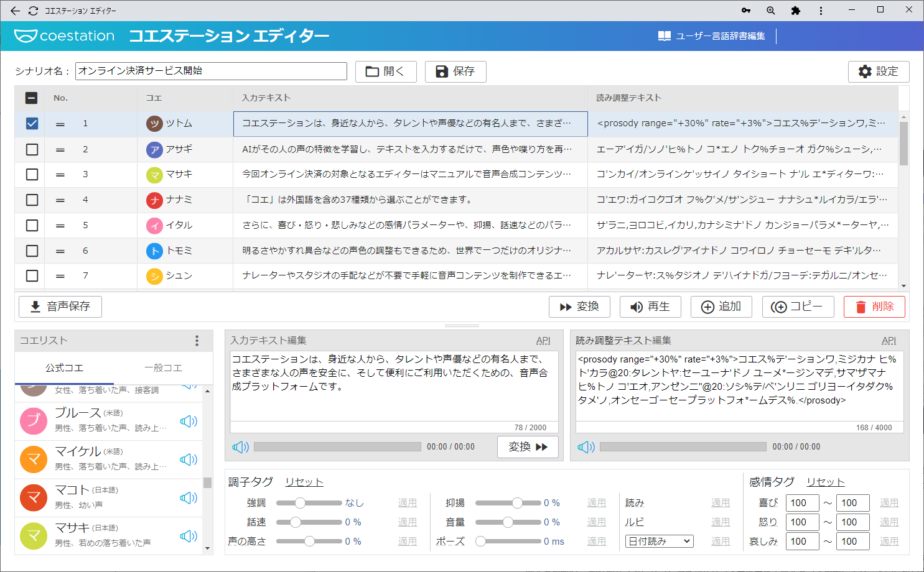
Task: Switch to the 公式コエ tab
Action: [64, 368]
